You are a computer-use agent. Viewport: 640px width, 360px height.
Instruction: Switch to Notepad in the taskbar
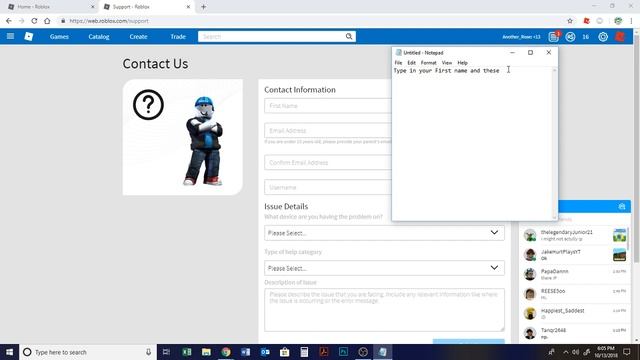(382, 352)
